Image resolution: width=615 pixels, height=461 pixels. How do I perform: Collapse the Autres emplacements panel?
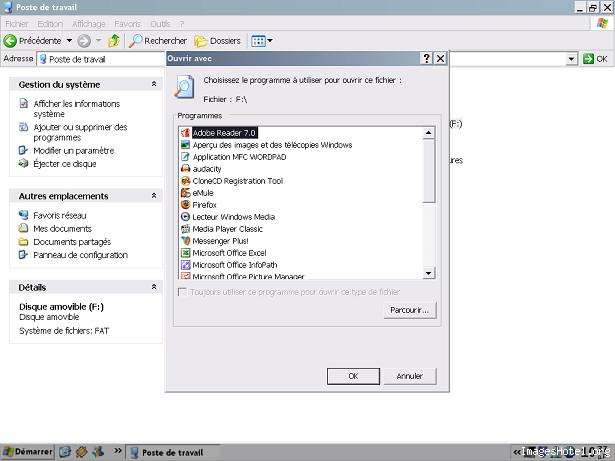point(154,195)
